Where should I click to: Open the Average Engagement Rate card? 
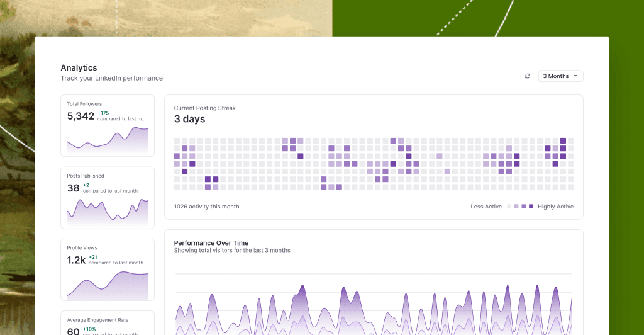point(108,323)
